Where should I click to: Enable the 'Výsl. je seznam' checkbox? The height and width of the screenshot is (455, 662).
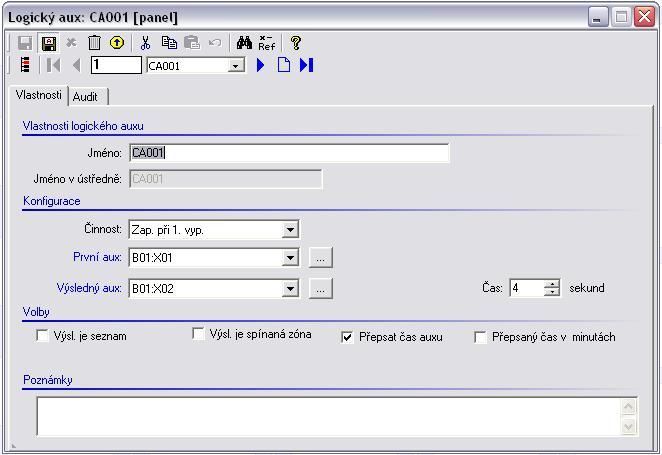pos(43,336)
